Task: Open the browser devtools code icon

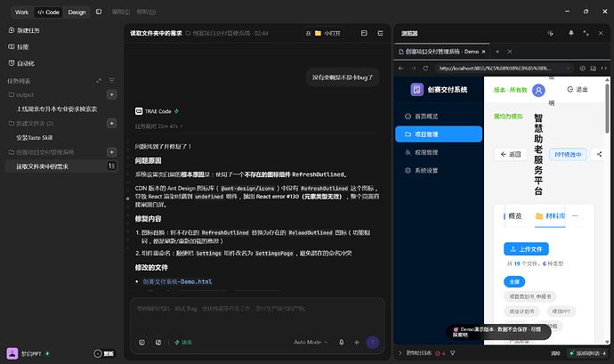Action: [604, 69]
